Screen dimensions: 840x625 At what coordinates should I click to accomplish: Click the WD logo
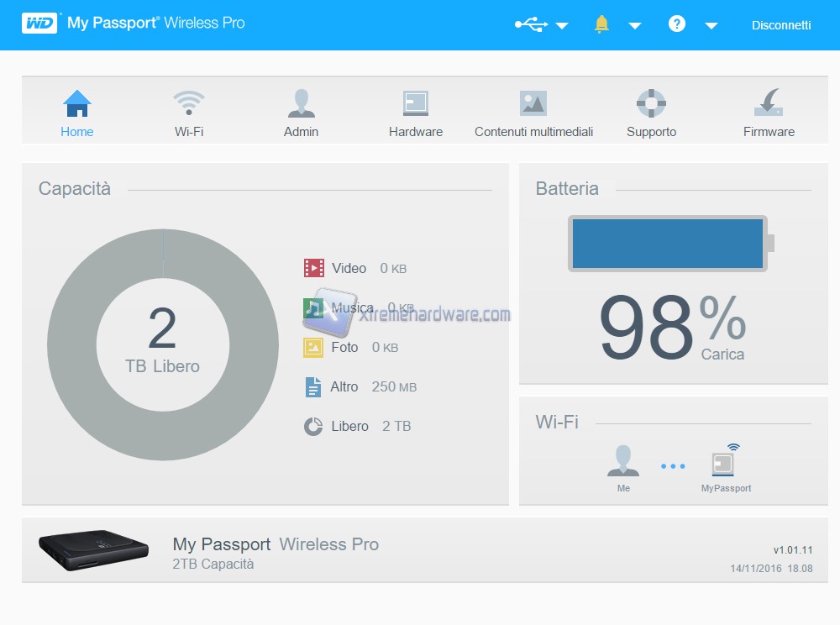pos(39,24)
